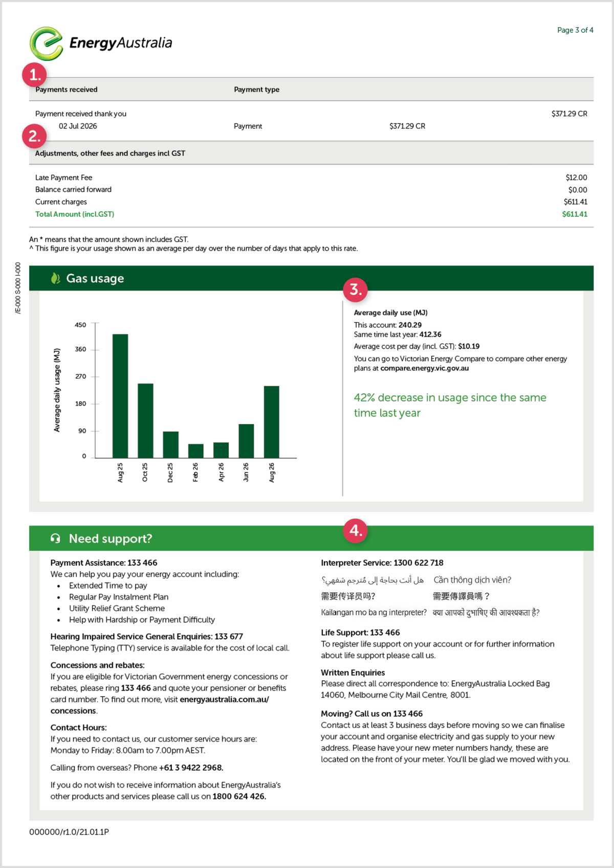Click the "Gas usage" section heading
Image resolution: width=614 pixels, height=868 pixels.
pyautogui.click(x=95, y=278)
